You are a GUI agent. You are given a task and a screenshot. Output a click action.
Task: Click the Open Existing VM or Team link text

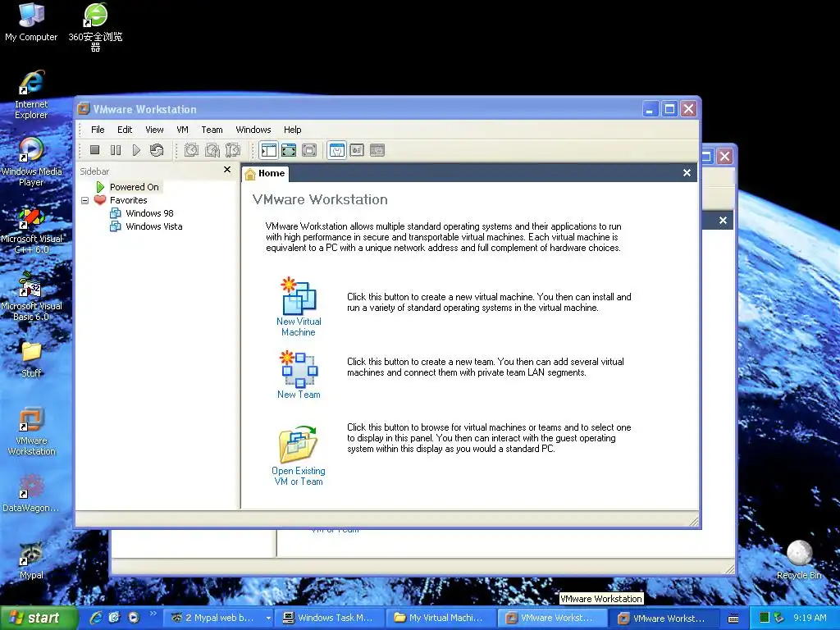point(299,477)
